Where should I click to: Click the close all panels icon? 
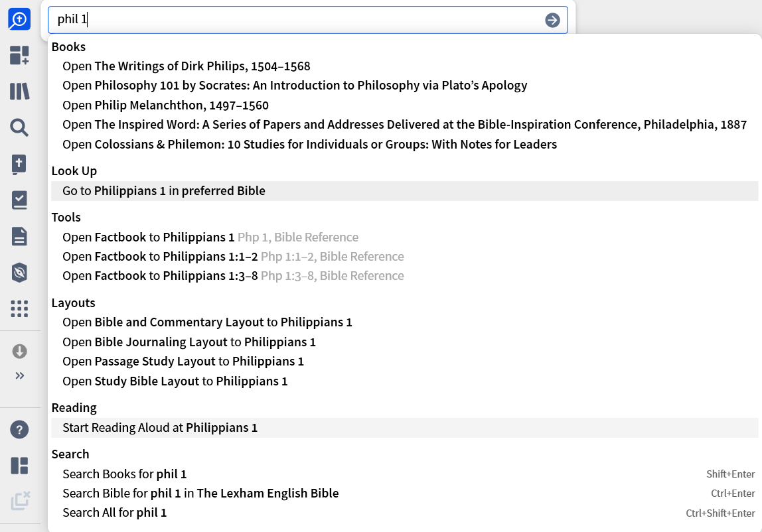tap(21, 500)
